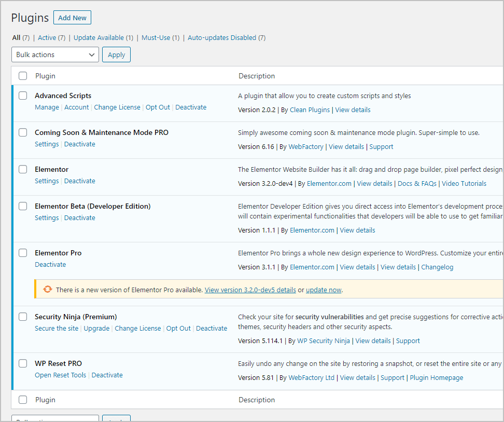504x422 pixels.
Task: Click the Add New button
Action: (x=72, y=17)
